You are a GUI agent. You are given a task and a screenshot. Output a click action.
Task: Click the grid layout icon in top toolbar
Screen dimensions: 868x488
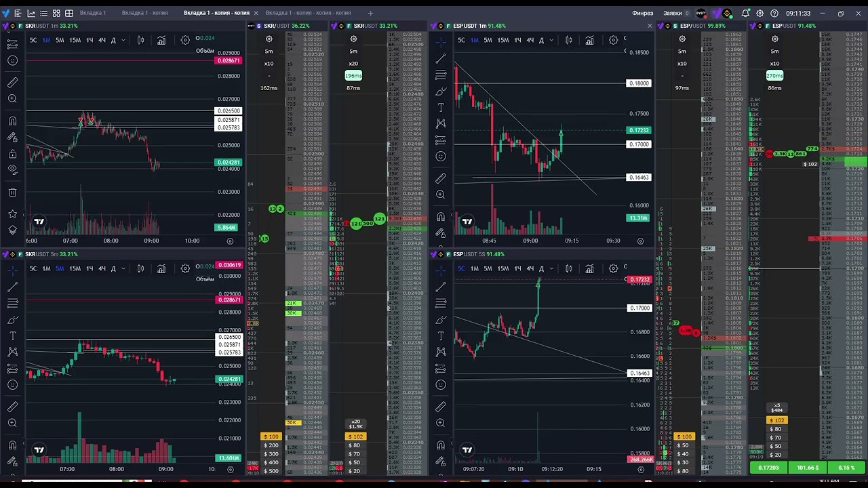click(x=69, y=13)
